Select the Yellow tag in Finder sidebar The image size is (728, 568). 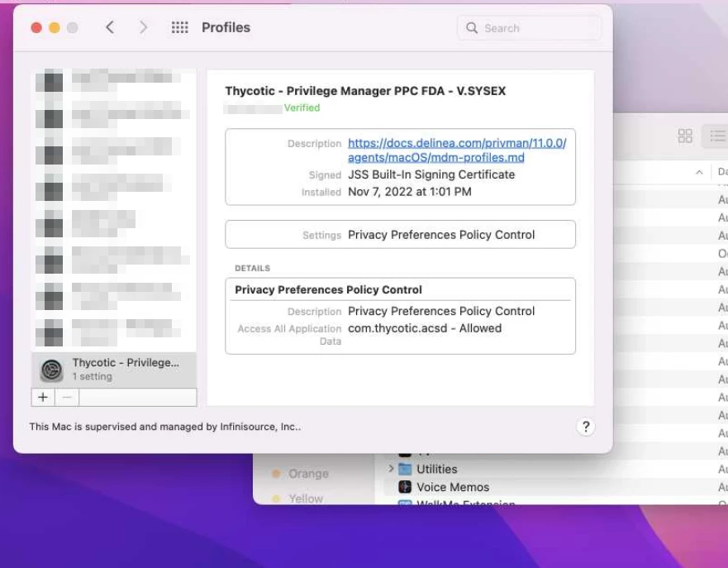pos(297,499)
